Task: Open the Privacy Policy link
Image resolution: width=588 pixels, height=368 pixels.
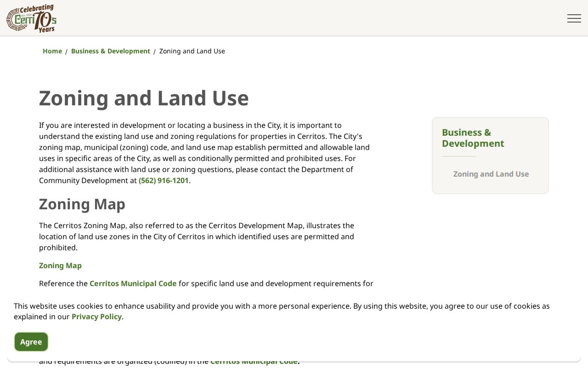Action: click(96, 316)
